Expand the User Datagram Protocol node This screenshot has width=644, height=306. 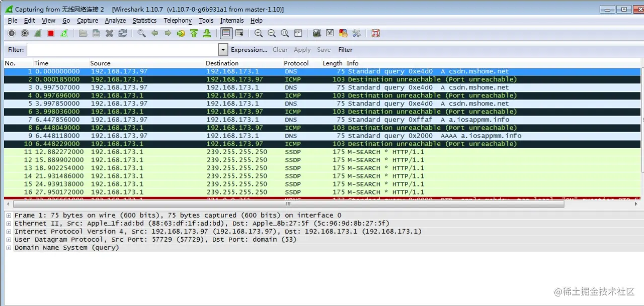tap(9, 240)
